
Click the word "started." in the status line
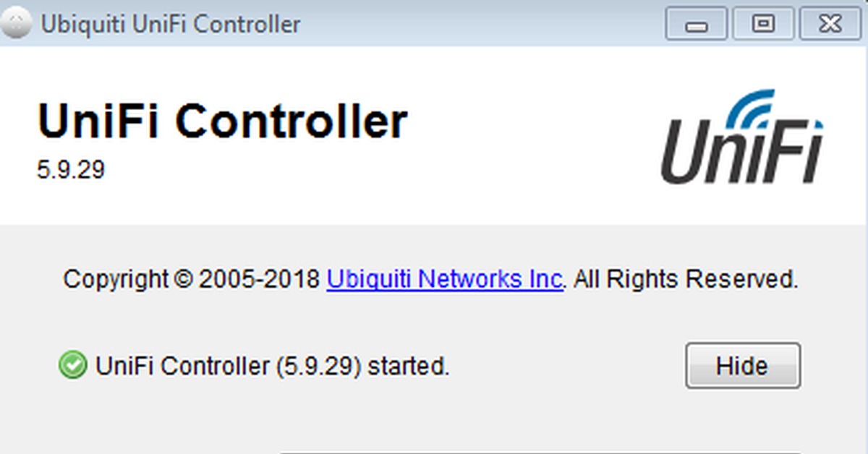(409, 367)
